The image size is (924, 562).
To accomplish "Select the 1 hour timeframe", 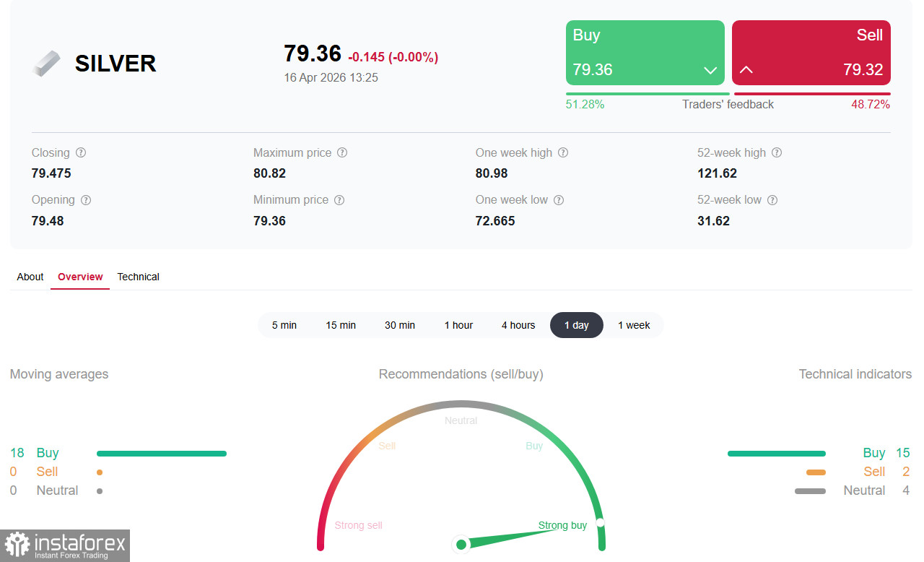I will 458,325.
